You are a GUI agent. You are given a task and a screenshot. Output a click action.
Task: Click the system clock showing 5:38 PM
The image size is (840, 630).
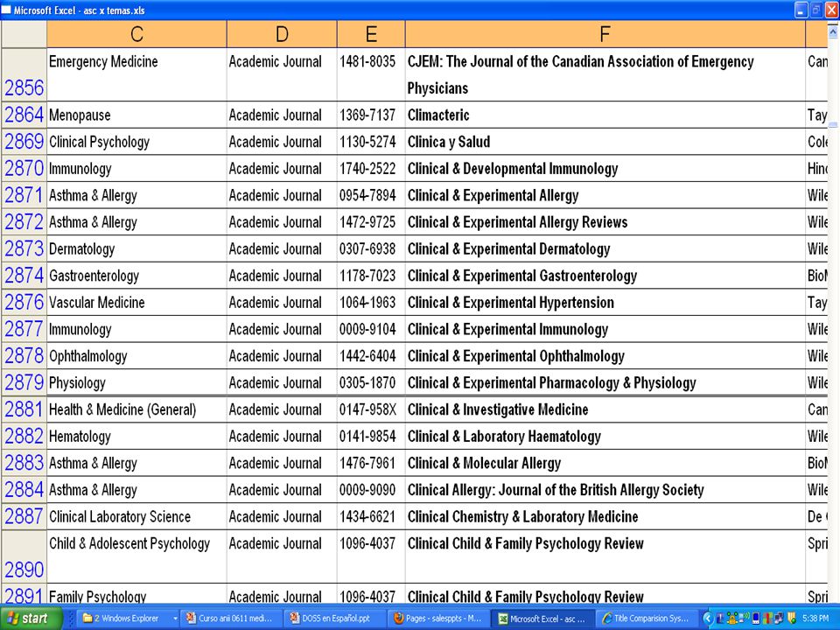click(815, 619)
